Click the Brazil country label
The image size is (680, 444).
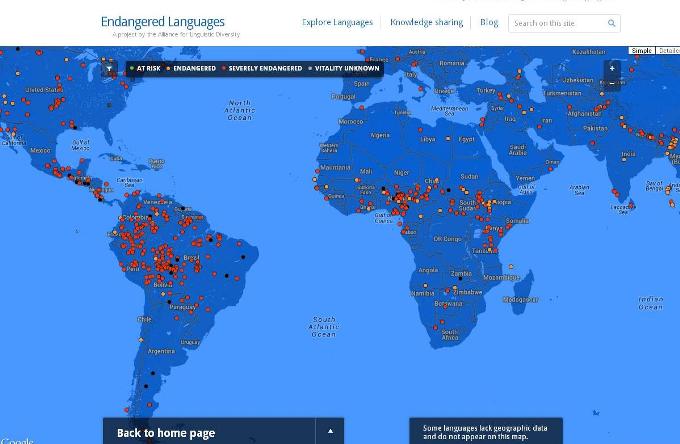click(x=191, y=258)
